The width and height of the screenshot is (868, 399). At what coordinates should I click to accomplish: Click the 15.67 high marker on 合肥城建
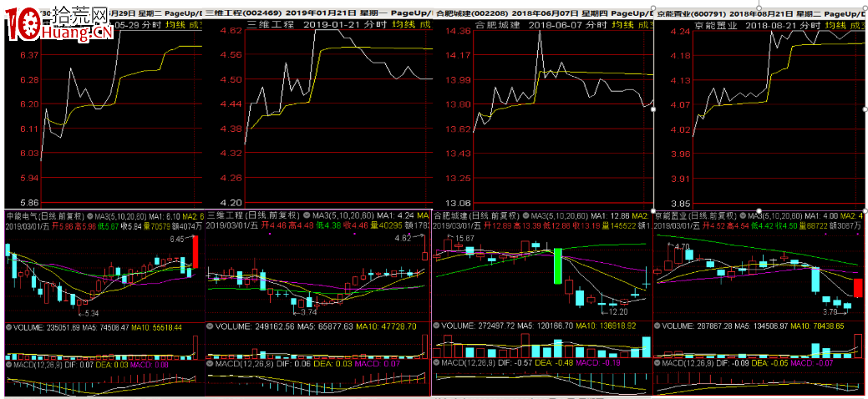tap(464, 238)
